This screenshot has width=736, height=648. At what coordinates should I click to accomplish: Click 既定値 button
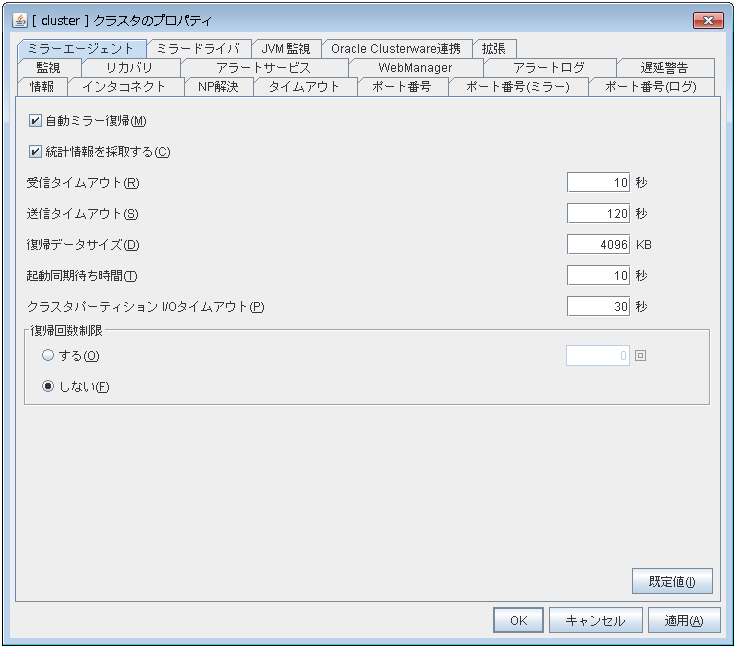[672, 581]
